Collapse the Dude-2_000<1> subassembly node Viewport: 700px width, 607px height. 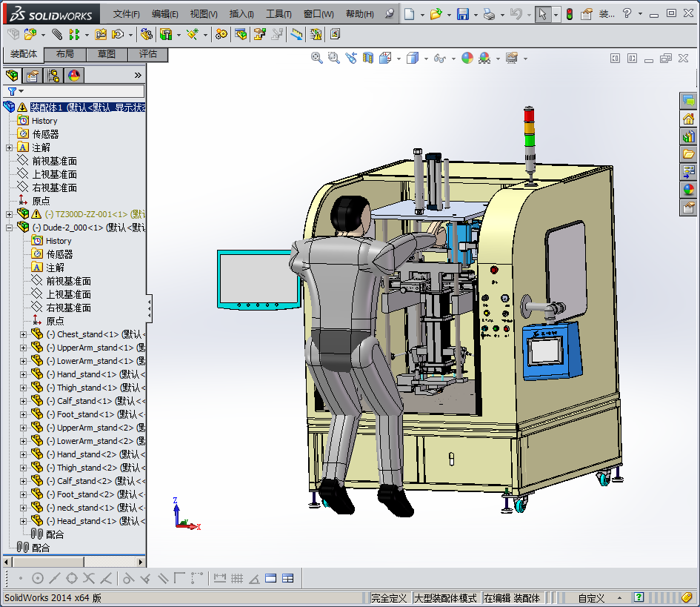[9, 228]
